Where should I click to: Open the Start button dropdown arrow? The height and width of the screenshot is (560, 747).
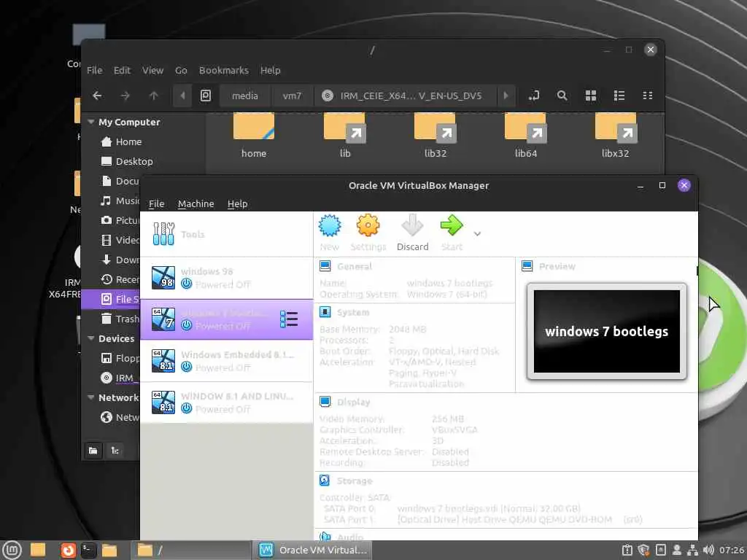coord(477,233)
